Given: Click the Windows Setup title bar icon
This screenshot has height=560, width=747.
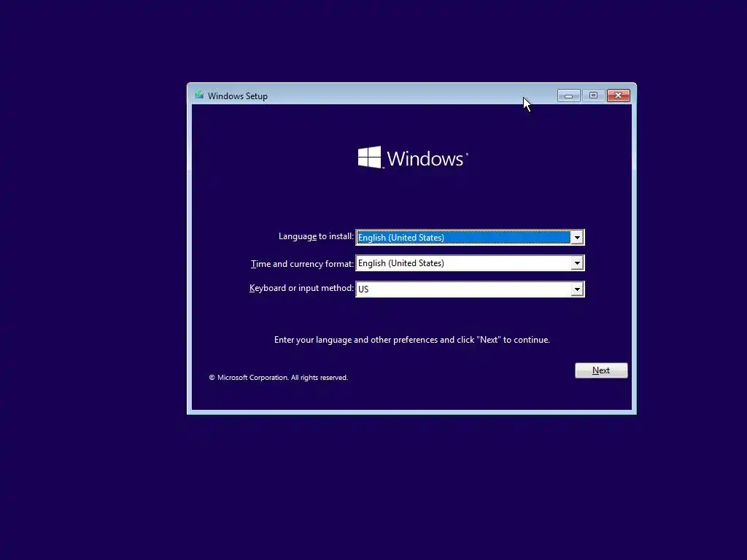Looking at the screenshot, I should click(199, 96).
